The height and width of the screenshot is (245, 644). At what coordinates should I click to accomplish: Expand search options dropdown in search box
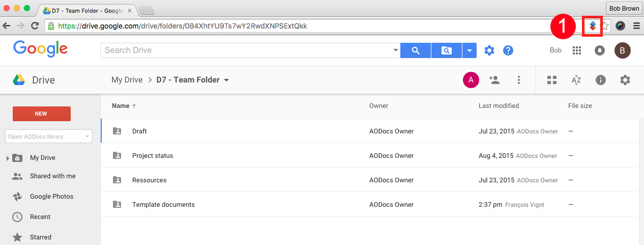coord(396,50)
